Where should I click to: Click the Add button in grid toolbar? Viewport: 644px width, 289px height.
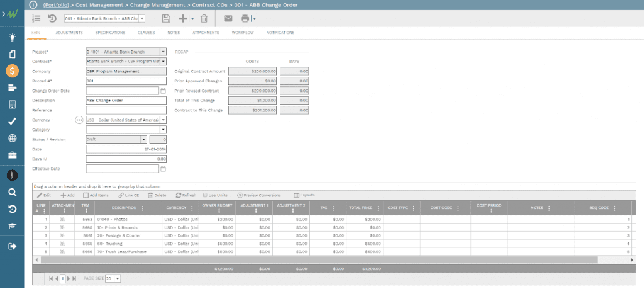click(x=67, y=195)
